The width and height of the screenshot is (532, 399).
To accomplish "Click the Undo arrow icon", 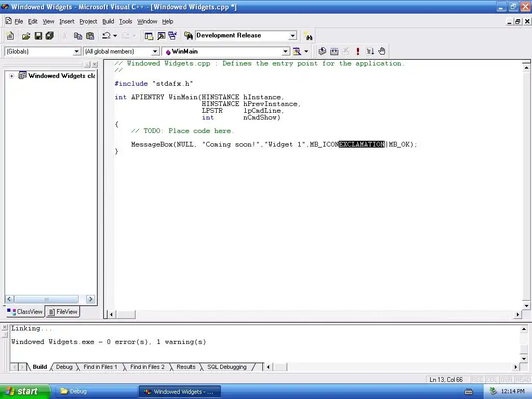I will [x=106, y=36].
